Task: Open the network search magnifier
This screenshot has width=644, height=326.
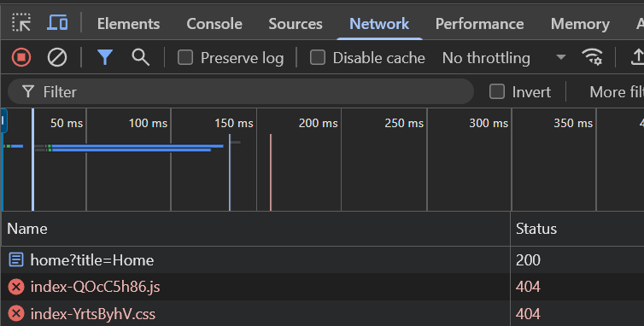Action: point(140,57)
